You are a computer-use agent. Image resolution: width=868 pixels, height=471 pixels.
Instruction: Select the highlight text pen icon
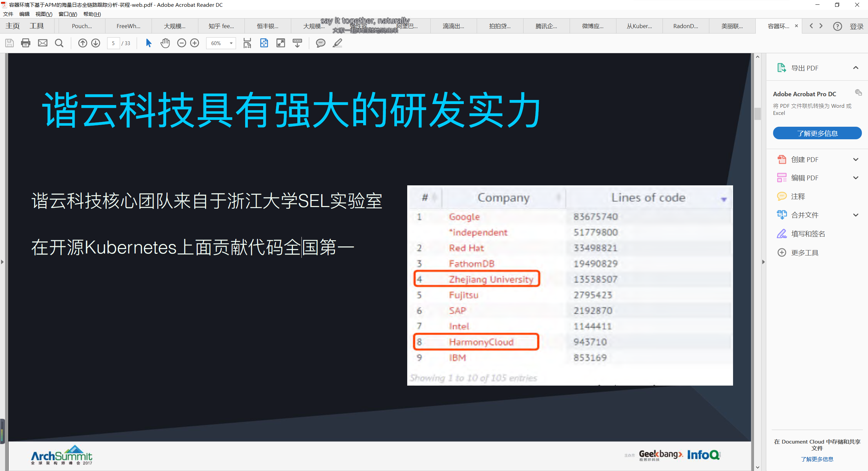(x=337, y=43)
